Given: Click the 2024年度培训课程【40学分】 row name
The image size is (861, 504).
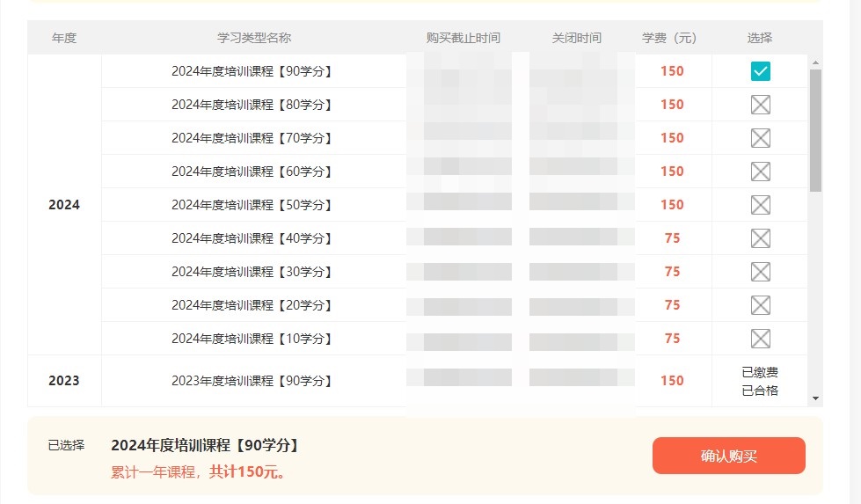Looking at the screenshot, I should click(253, 238).
